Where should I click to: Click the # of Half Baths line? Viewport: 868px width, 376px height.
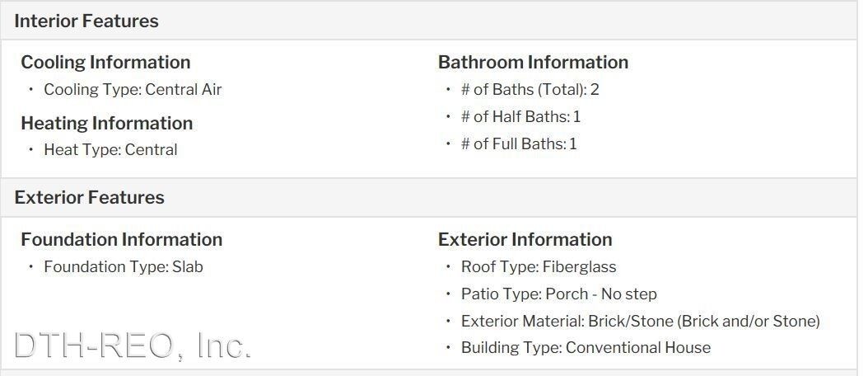(521, 116)
